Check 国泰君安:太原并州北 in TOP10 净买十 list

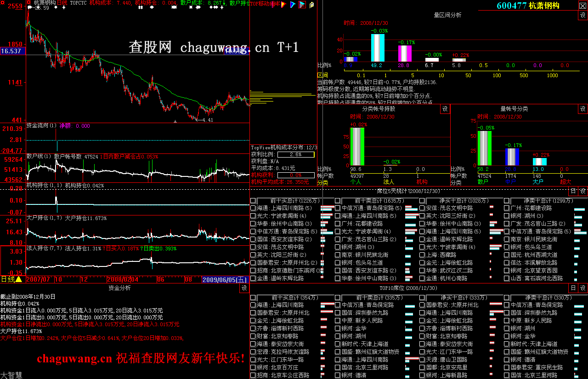[422, 305]
